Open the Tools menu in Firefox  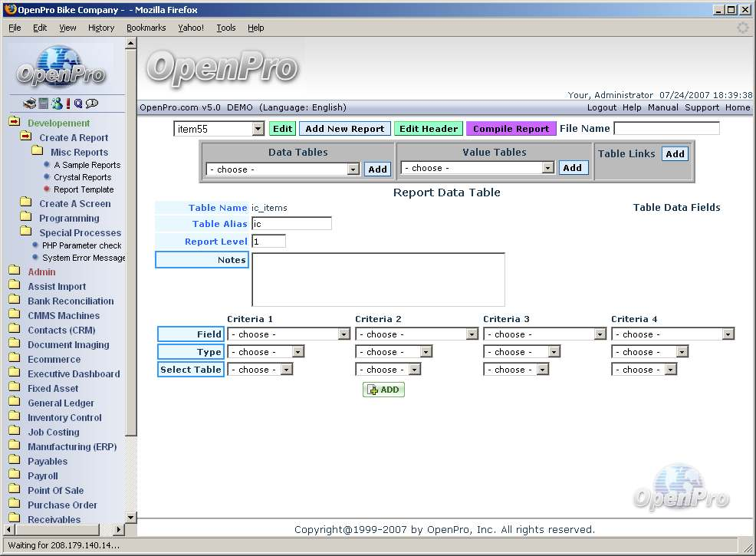click(226, 28)
